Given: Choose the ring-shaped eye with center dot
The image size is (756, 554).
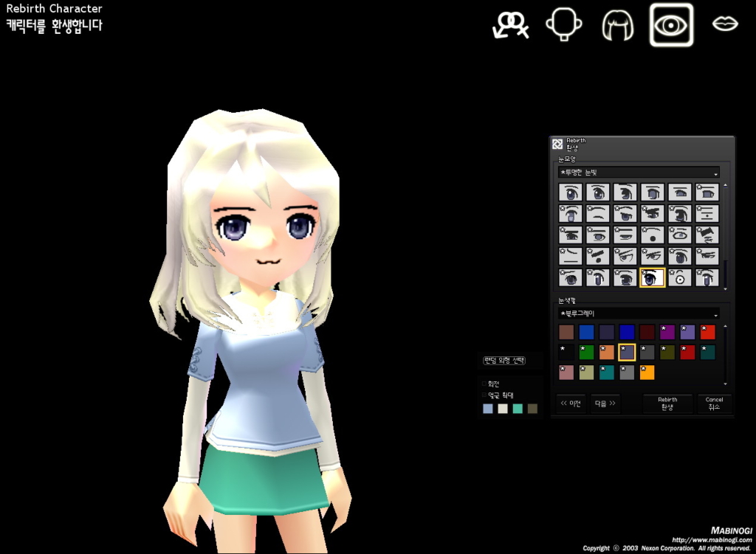Looking at the screenshot, I should pyautogui.click(x=680, y=278).
